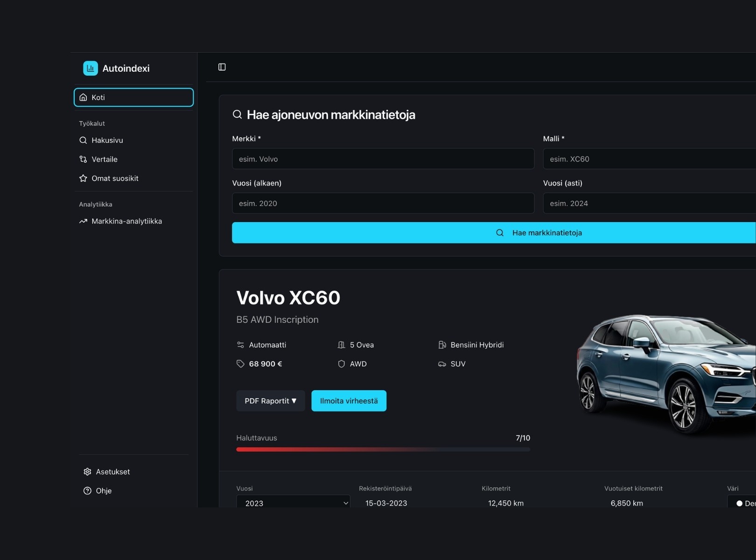The height and width of the screenshot is (560, 756).
Task: Click the Autoindexi logo icon
Action: (x=91, y=68)
